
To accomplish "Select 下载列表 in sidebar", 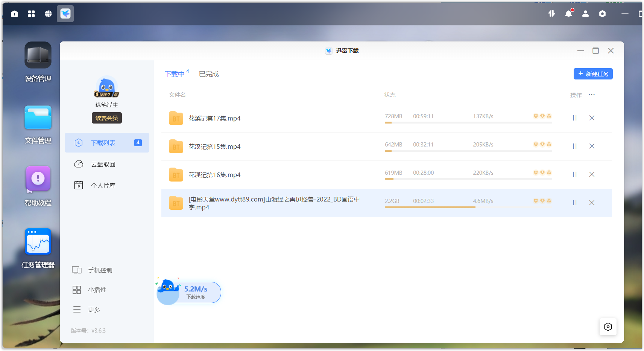I will click(107, 143).
